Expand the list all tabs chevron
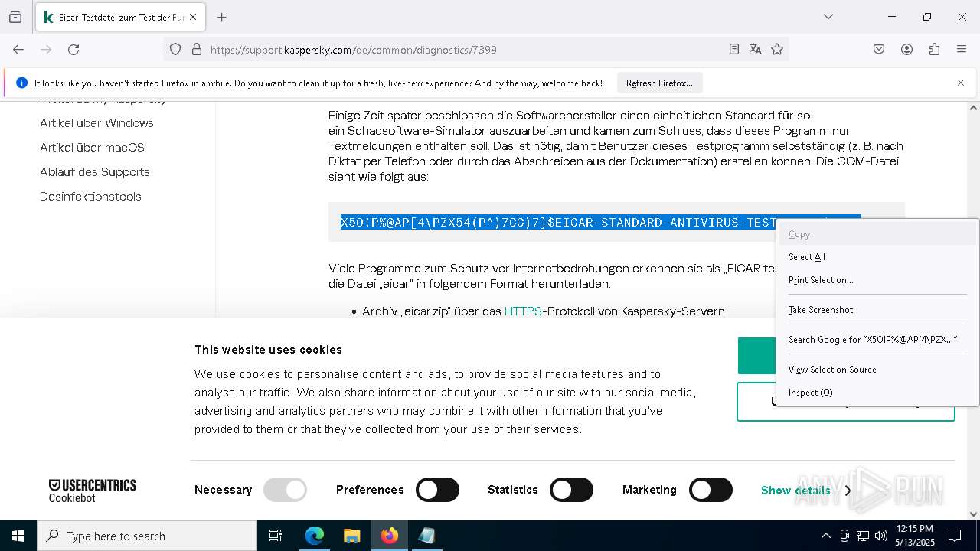This screenshot has width=980, height=551. click(x=828, y=17)
